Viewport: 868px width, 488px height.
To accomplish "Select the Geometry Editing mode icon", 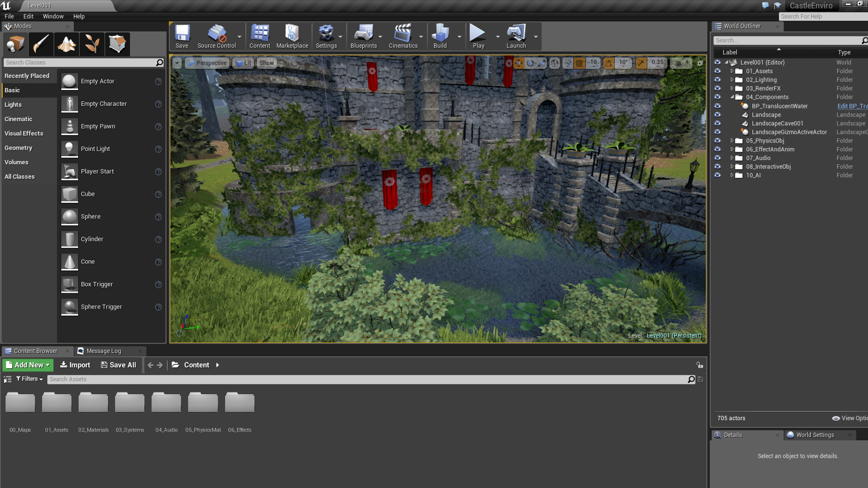I will 118,44.
